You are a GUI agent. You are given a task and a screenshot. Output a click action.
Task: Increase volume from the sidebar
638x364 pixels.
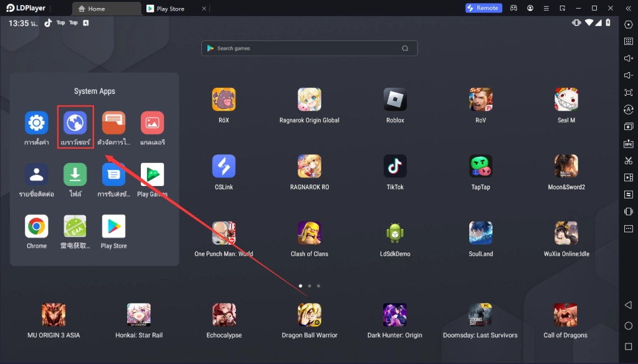coord(629,58)
